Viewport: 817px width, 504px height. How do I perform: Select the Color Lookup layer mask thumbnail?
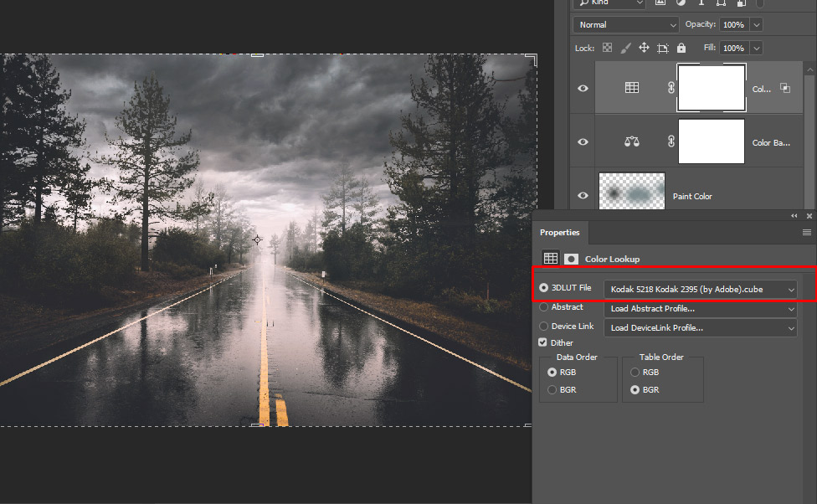(711, 87)
